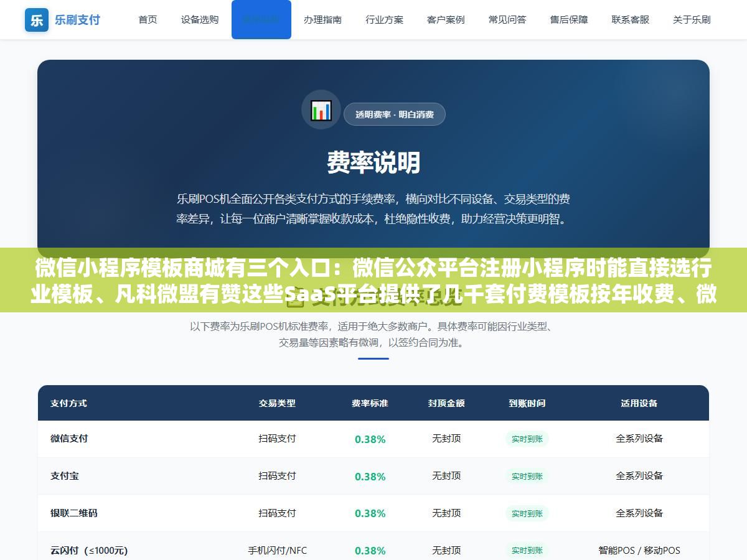Select the highlighted blue active nav tab
This screenshot has width=747, height=560.
(x=261, y=19)
